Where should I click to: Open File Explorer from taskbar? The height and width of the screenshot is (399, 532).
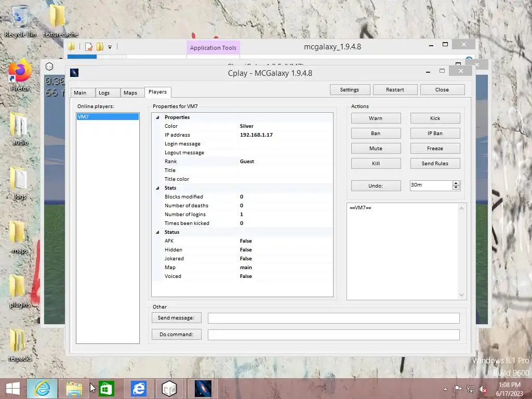click(74, 389)
